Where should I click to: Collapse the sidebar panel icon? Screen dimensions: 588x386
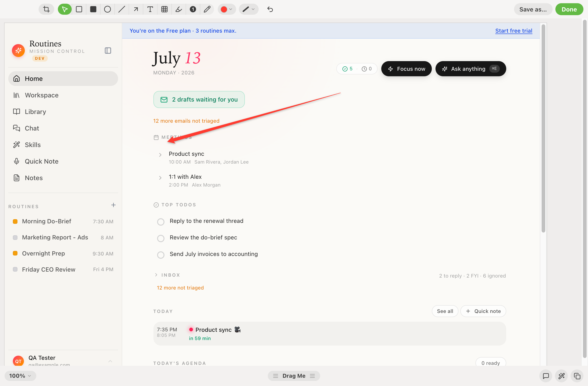click(108, 51)
